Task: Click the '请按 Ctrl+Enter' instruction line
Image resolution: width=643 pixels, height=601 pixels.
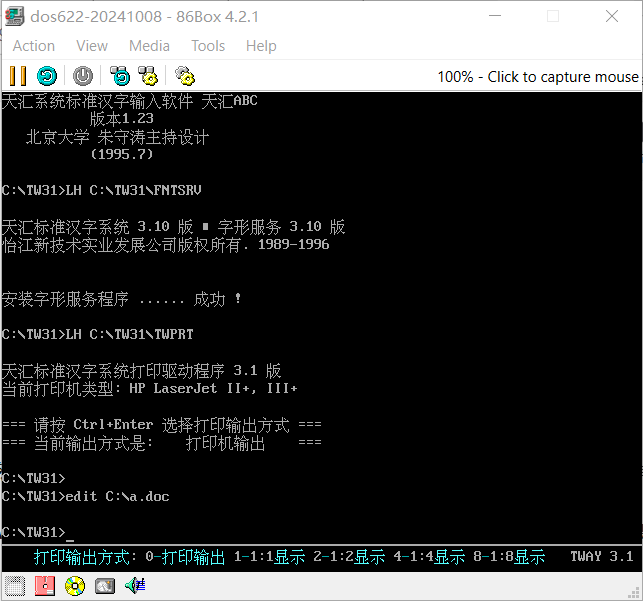Action: pos(162,425)
